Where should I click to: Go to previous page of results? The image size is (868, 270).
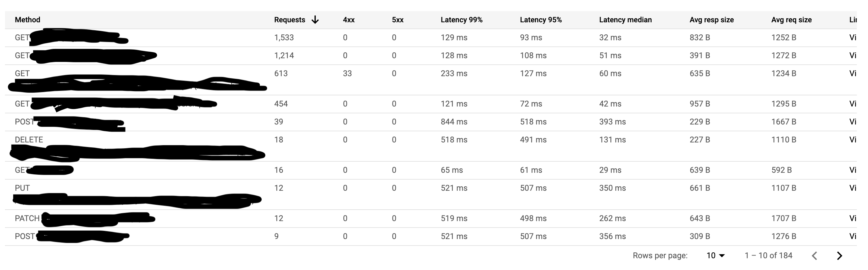click(814, 256)
